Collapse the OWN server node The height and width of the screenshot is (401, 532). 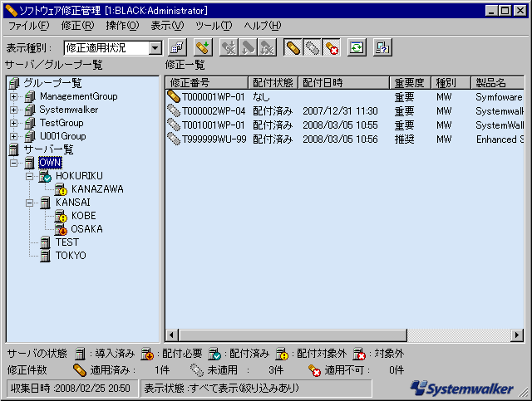click(x=13, y=163)
